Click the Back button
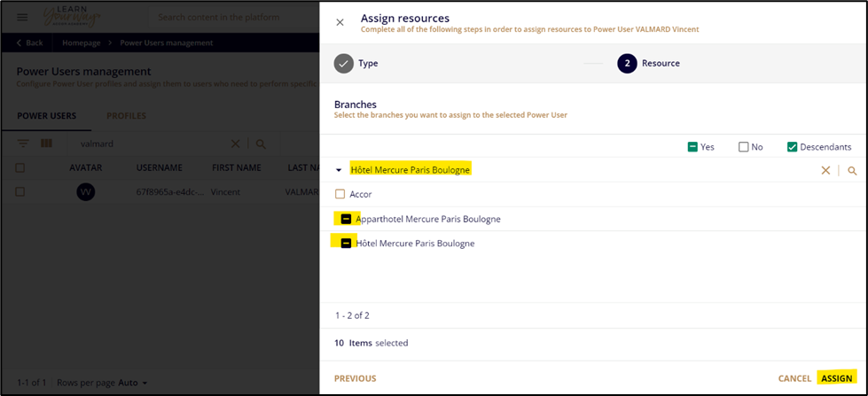The width and height of the screenshot is (868, 396). coord(30,43)
